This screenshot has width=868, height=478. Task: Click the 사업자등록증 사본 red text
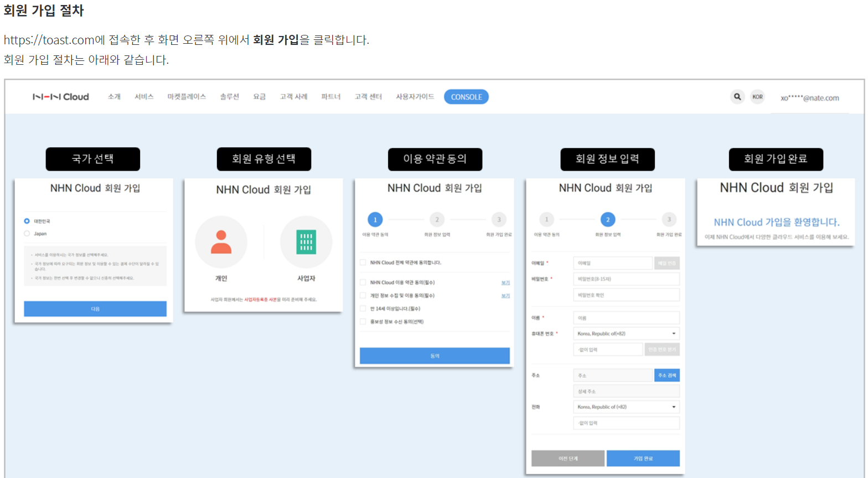coord(260,300)
